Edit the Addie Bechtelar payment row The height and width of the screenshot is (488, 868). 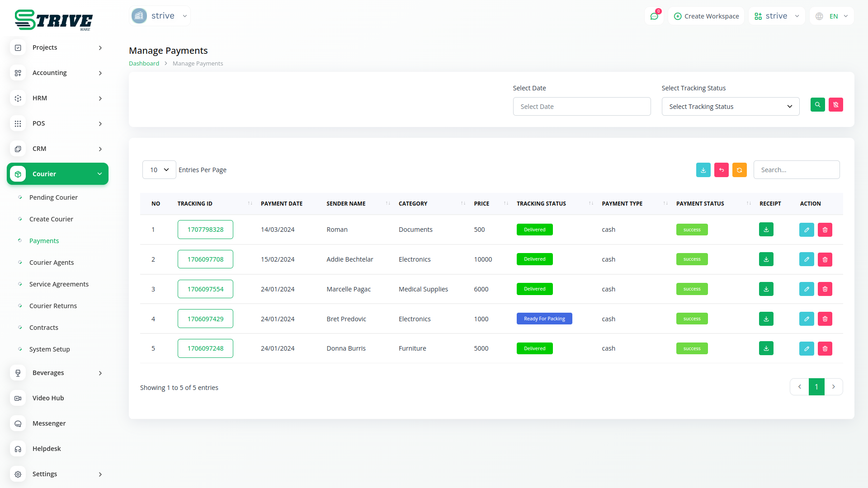pos(806,259)
